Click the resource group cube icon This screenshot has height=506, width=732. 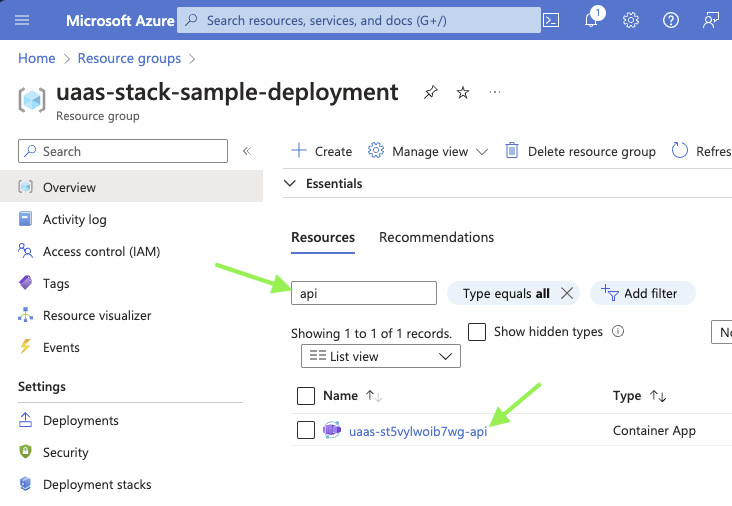(32, 100)
